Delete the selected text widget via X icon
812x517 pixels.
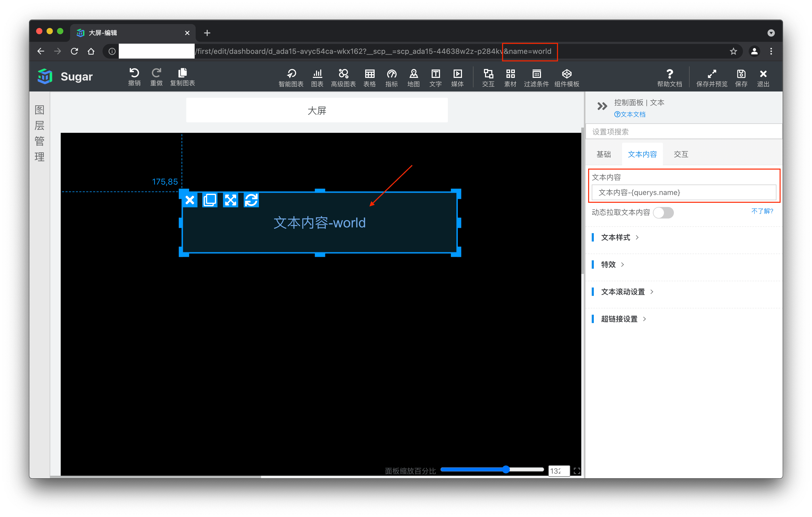coord(190,200)
